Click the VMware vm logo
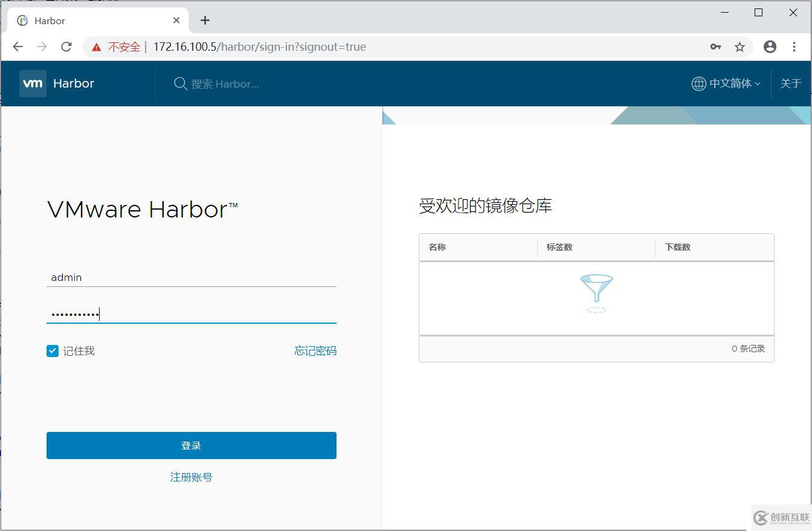This screenshot has width=812, height=531. point(33,83)
